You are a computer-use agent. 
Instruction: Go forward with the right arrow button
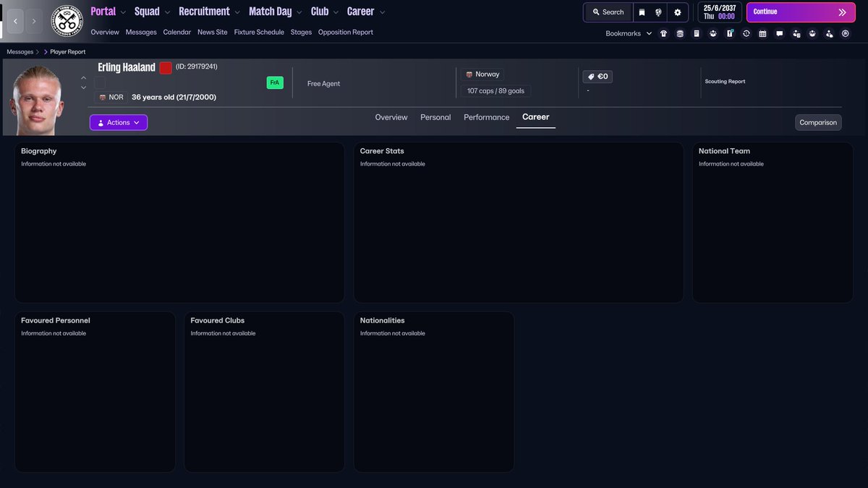[x=34, y=22]
